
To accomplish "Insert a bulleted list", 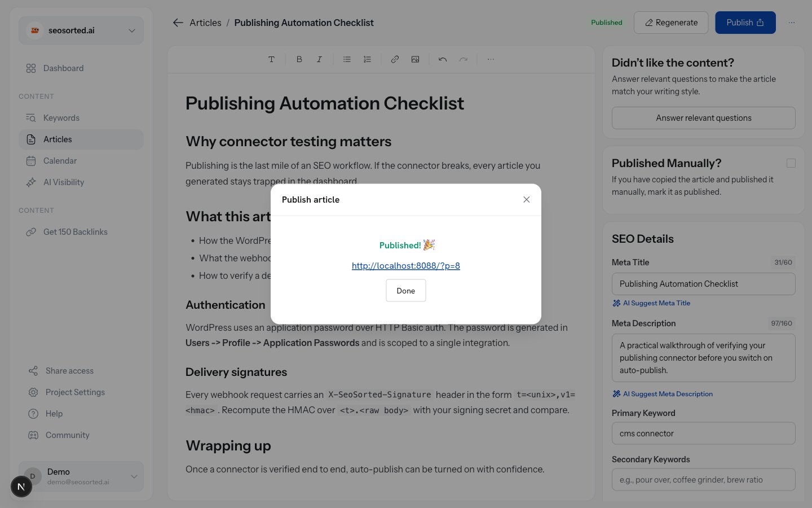I will (347, 59).
